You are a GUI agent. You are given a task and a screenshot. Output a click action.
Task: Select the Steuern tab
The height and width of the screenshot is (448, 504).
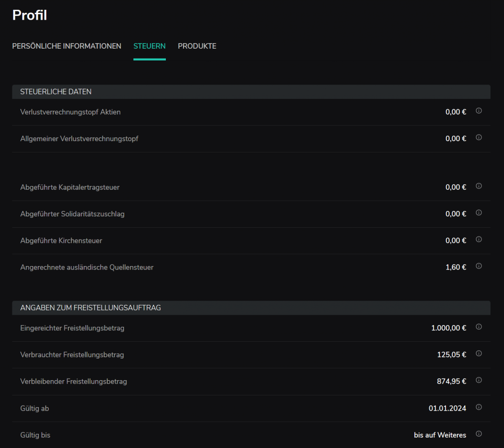[x=150, y=46]
